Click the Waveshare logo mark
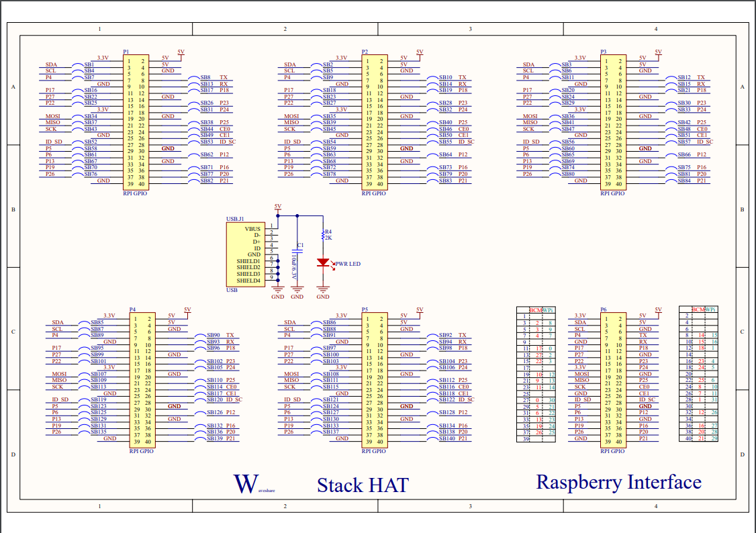This screenshot has height=533, width=756. click(x=244, y=481)
